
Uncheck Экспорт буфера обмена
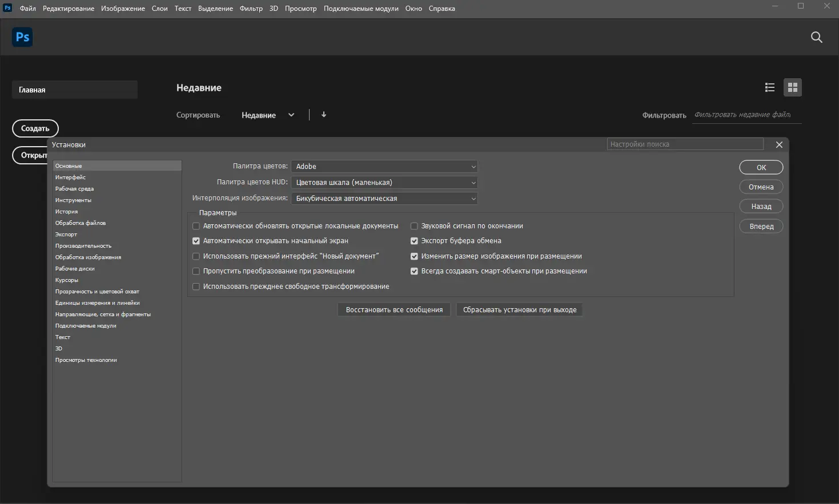pyautogui.click(x=415, y=241)
